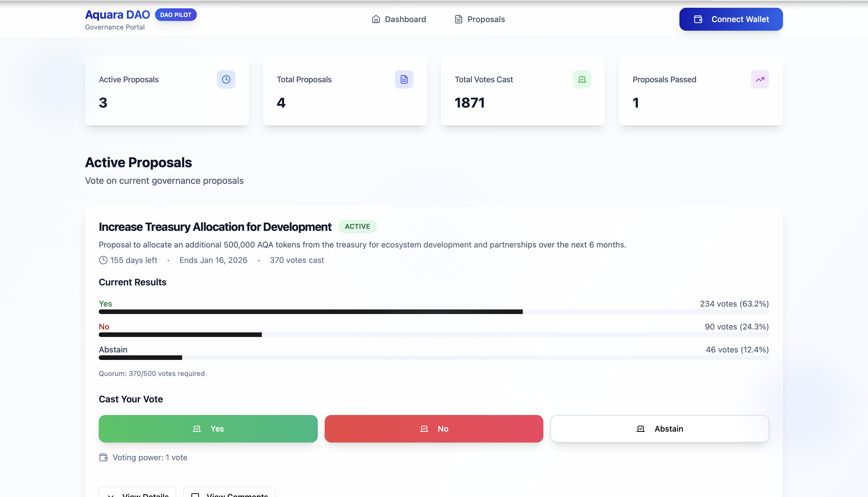Click the trending arrow icon in Proposals Passed card
Image resolution: width=868 pixels, height=497 pixels.
tap(760, 79)
